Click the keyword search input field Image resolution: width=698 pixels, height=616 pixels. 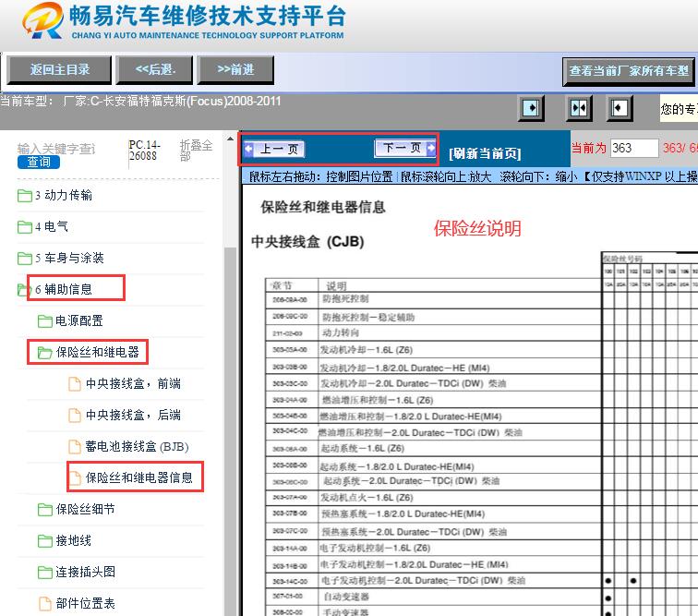(58, 148)
